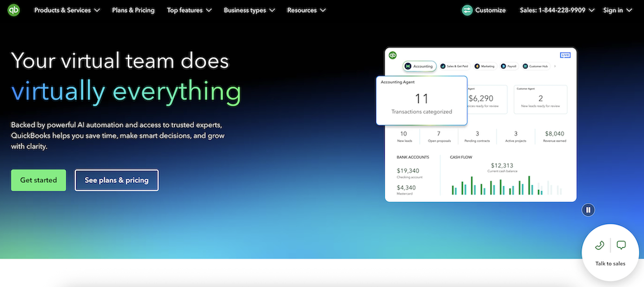Viewport: 644px width, 287px height.
Task: Click the '7 Open proposals' stat
Action: 439,137
